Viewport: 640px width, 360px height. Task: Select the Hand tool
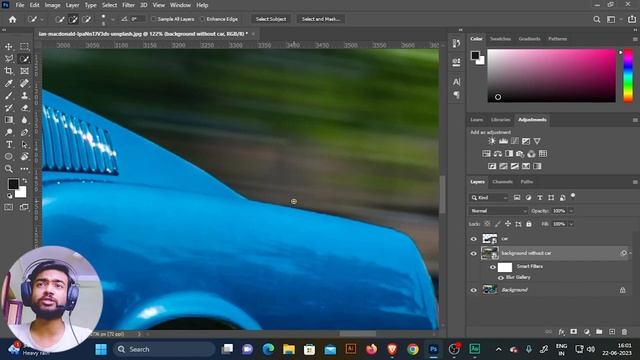pos(24,156)
